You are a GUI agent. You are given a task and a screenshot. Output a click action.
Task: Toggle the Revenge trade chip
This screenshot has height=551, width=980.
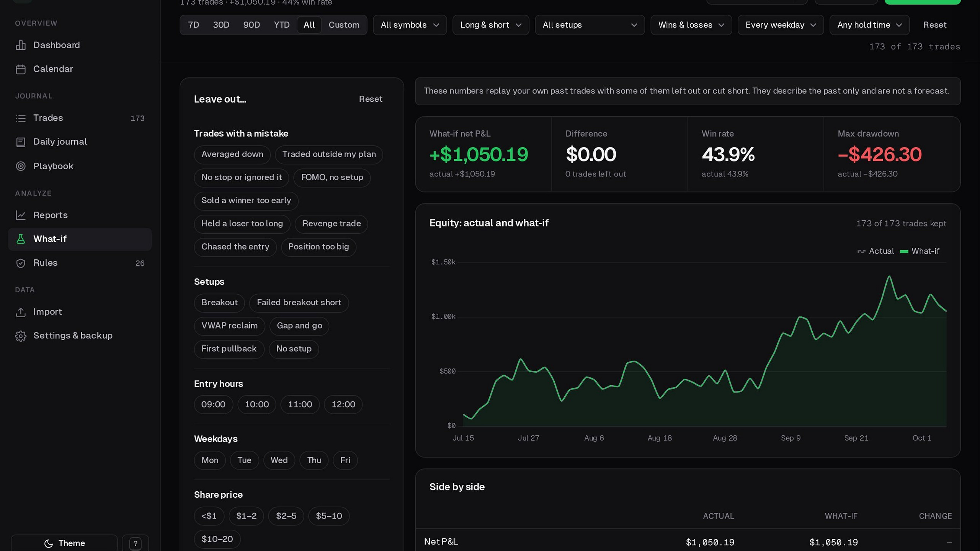click(x=332, y=224)
